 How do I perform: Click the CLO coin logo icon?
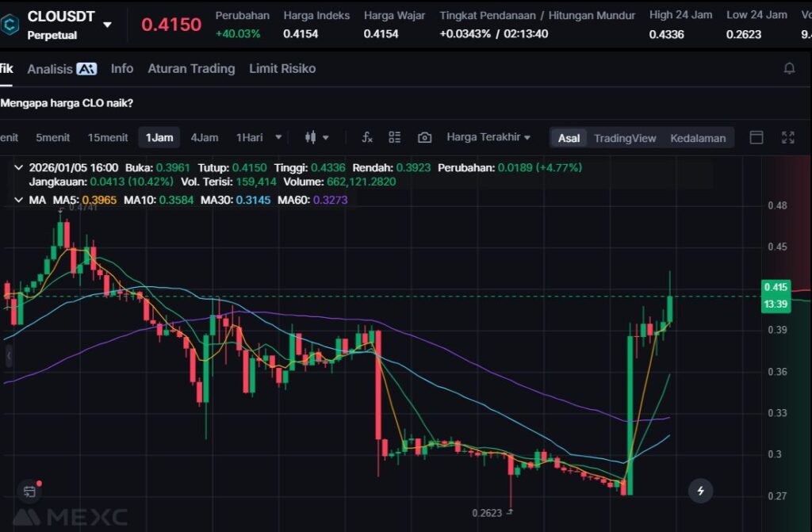click(10, 24)
